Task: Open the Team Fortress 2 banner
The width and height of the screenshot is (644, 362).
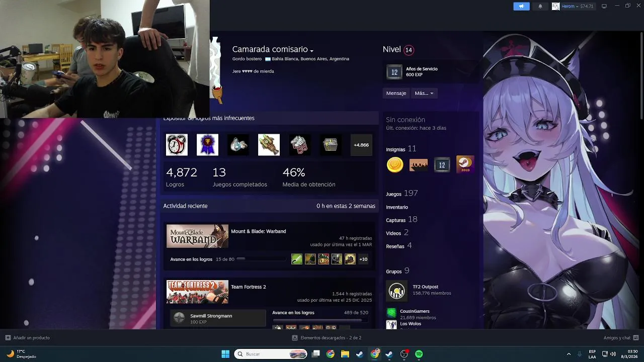Action: point(197,292)
